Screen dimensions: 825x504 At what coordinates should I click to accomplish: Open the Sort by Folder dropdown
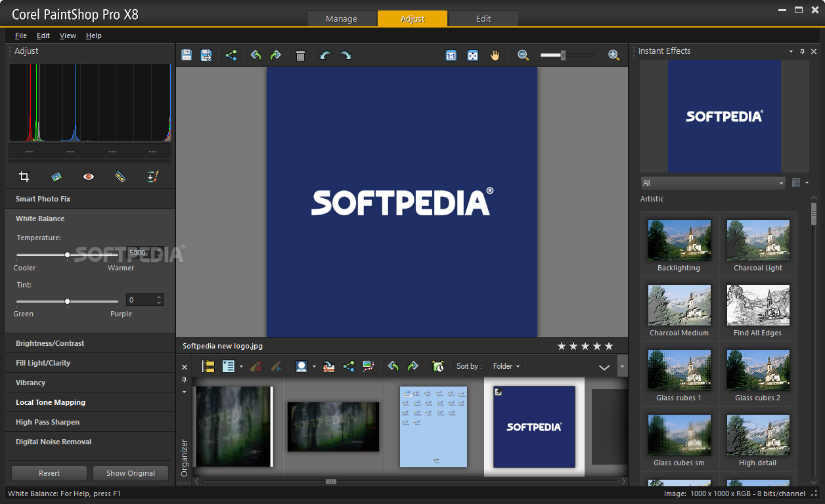click(506, 366)
